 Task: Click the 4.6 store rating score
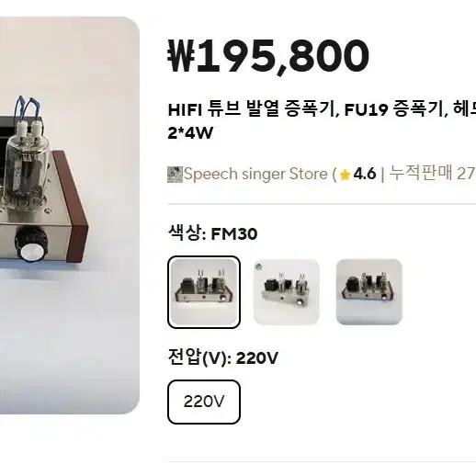[365, 174]
